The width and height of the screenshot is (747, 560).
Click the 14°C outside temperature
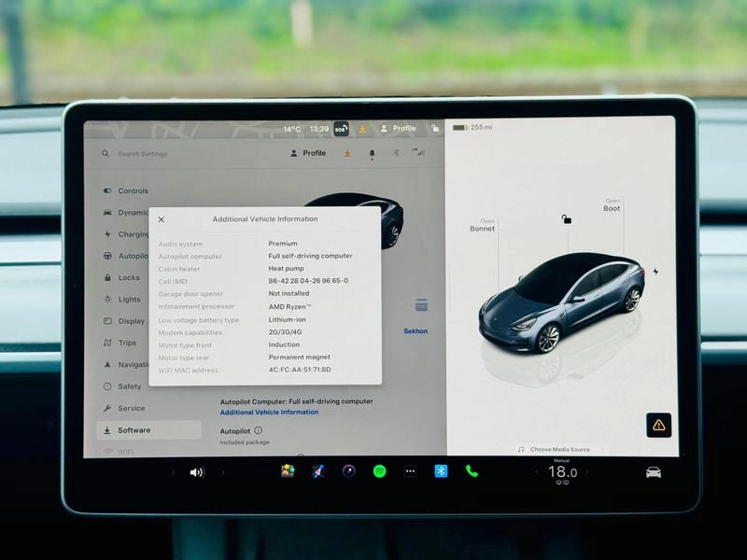tap(292, 129)
